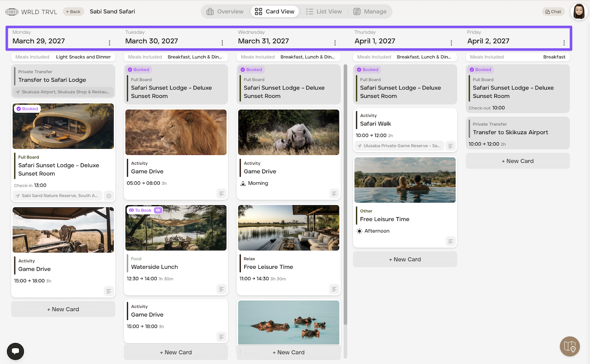590x364 pixels.
Task: Open notes on Wednesday's Morning Game Drive card
Action: [x=334, y=193]
